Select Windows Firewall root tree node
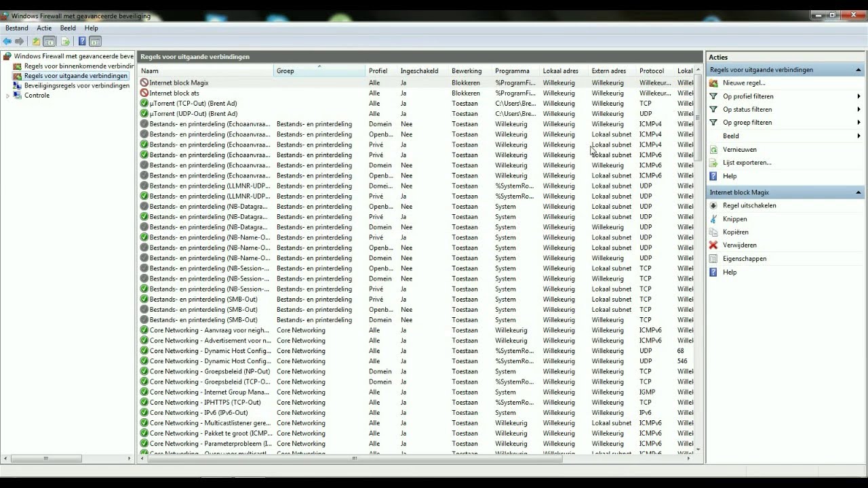 tap(74, 56)
